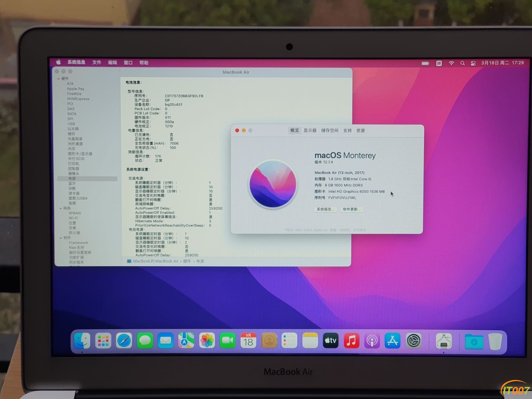
Task: Select FireWire in sidebar
Action: (x=74, y=94)
